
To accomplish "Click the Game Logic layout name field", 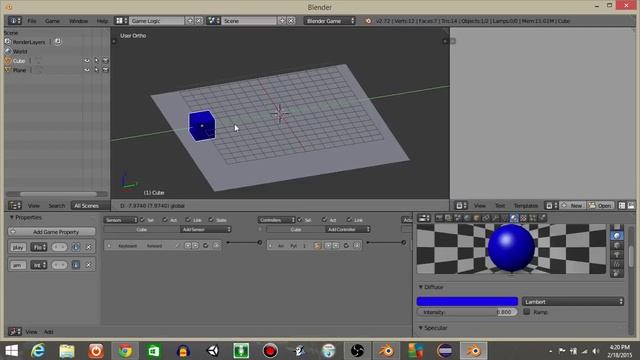I will pyautogui.click(x=157, y=20).
